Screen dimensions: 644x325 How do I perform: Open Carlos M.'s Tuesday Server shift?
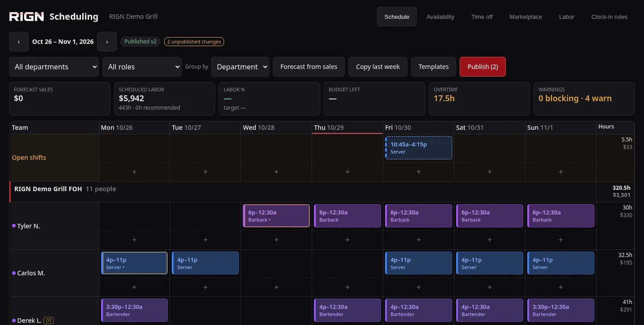click(205, 263)
